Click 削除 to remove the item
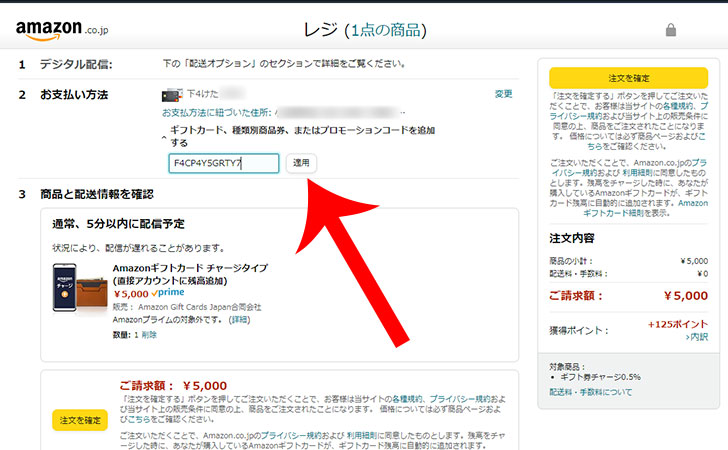 click(149, 335)
